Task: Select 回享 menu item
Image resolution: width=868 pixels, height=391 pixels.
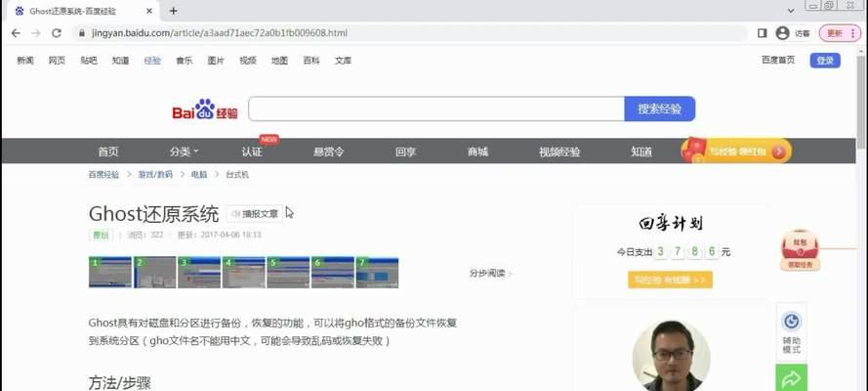Action: 406,152
